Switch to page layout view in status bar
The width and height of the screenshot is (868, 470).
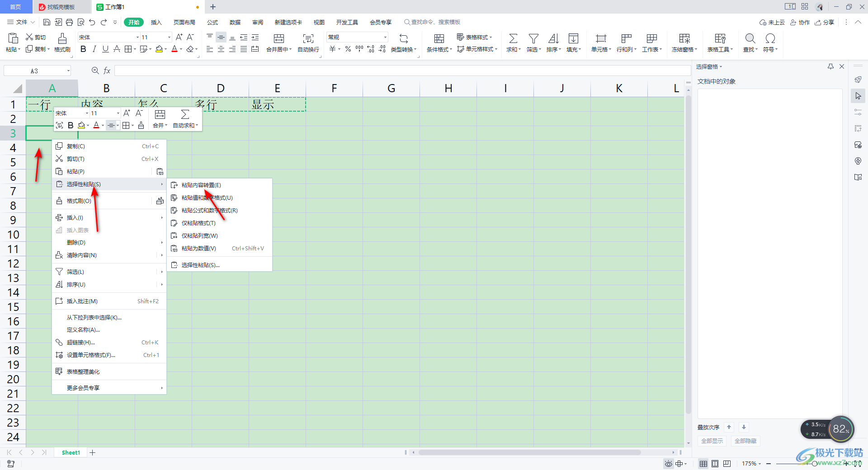tap(715, 464)
